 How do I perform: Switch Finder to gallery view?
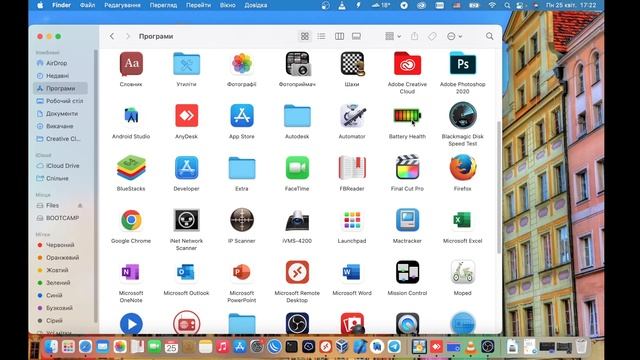pyautogui.click(x=356, y=36)
